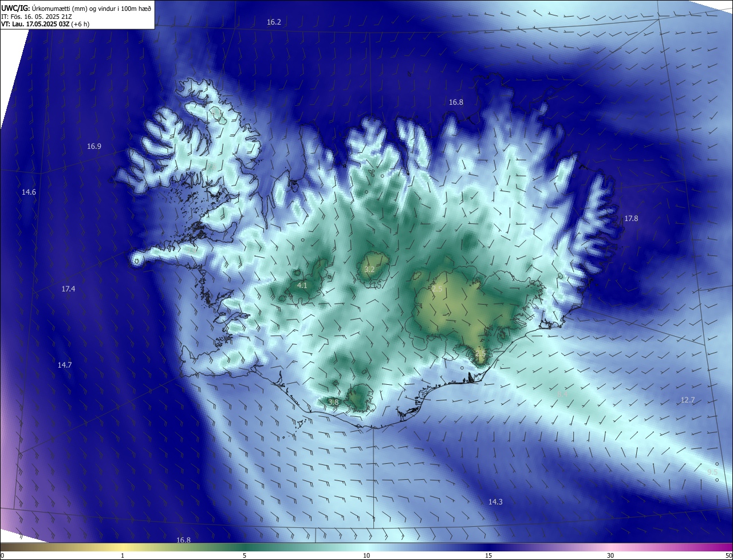Click the 14.3 value south of Iceland
733x560 pixels.
pyautogui.click(x=495, y=502)
